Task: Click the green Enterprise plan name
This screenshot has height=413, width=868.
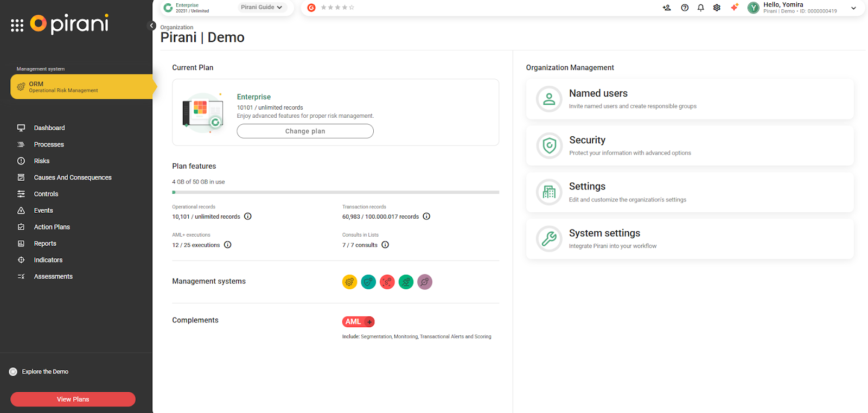Action: (254, 97)
